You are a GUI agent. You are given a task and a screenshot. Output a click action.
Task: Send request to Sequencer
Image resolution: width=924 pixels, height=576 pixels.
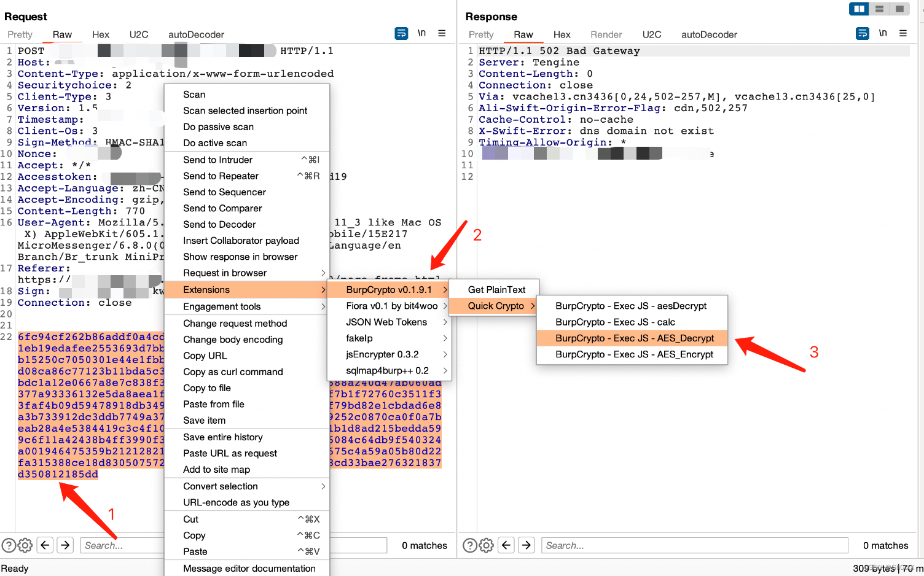pos(247,192)
